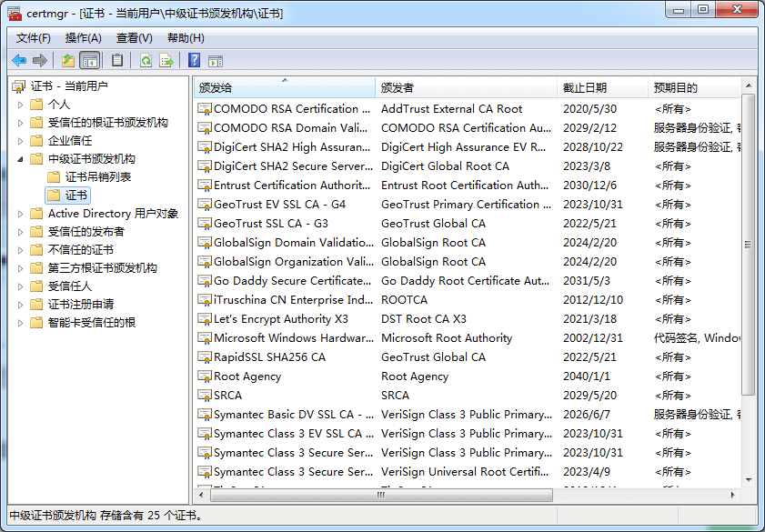Expand the 证书注册申请 node arrow

tap(21, 305)
